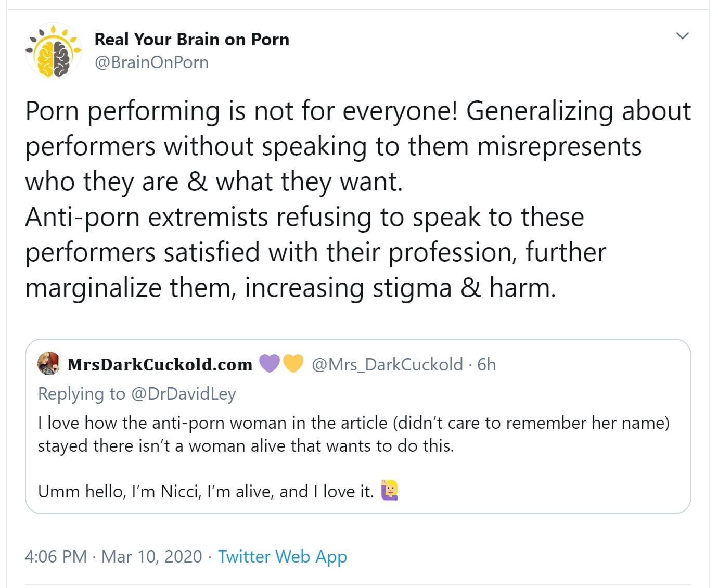Click the 4:06 PM tweet time

tap(56, 556)
